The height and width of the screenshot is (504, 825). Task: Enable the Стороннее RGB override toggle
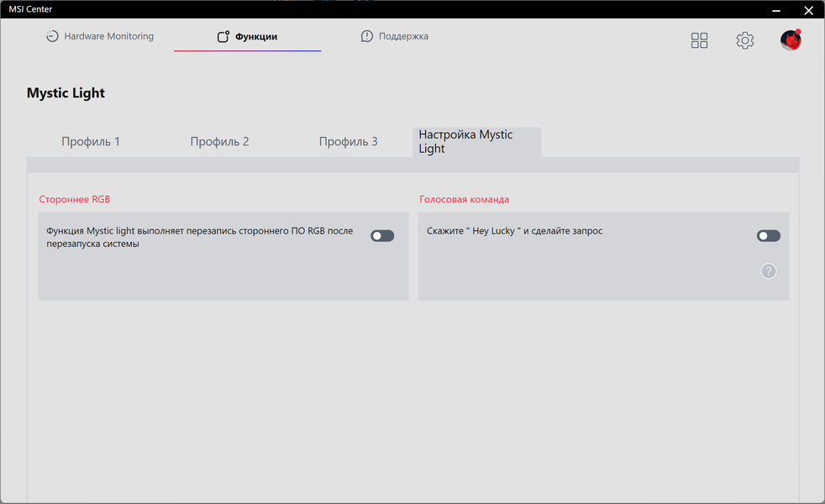(x=382, y=236)
